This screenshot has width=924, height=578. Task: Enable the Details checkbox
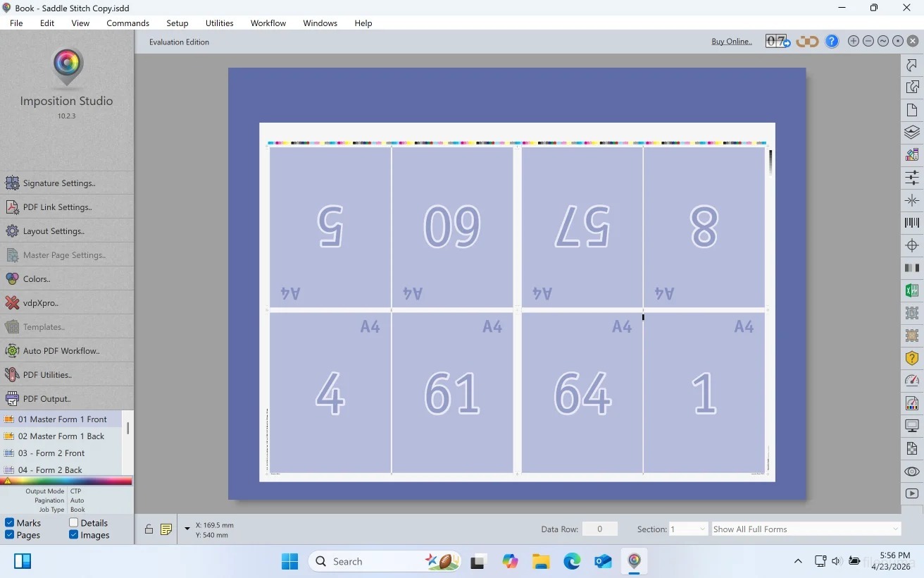click(74, 523)
